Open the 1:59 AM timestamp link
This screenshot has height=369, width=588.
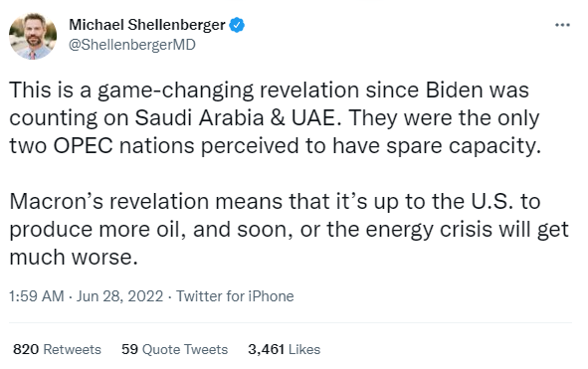tap(37, 296)
